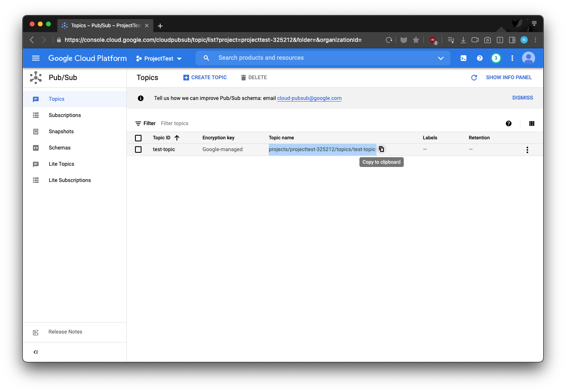
Task: Open a new browser tab
Action: 160,26
